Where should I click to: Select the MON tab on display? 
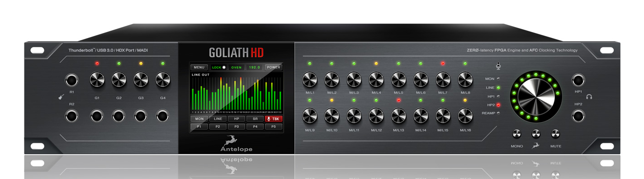pos(199,119)
